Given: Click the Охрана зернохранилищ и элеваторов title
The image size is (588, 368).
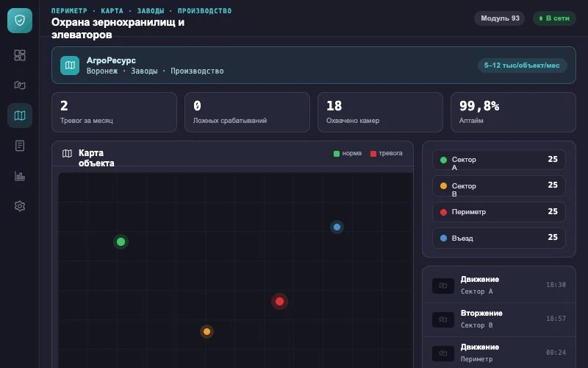Looking at the screenshot, I should point(118,29).
